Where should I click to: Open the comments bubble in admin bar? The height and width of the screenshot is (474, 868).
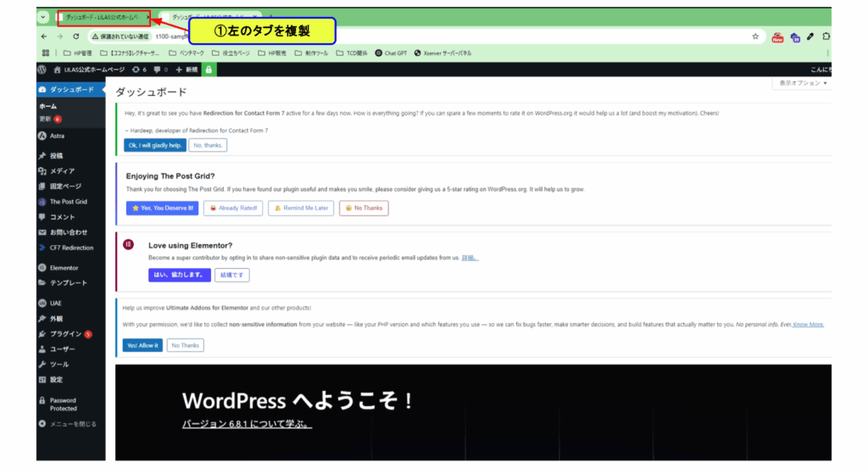point(160,70)
